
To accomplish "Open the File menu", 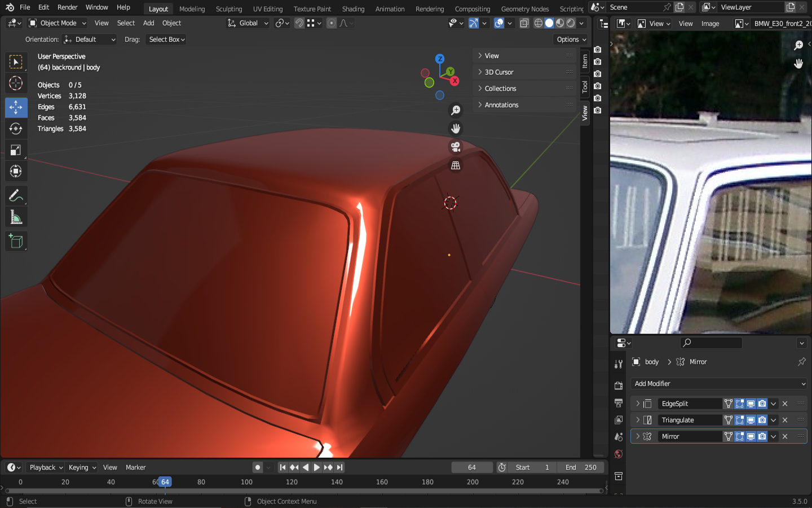I will [25, 7].
